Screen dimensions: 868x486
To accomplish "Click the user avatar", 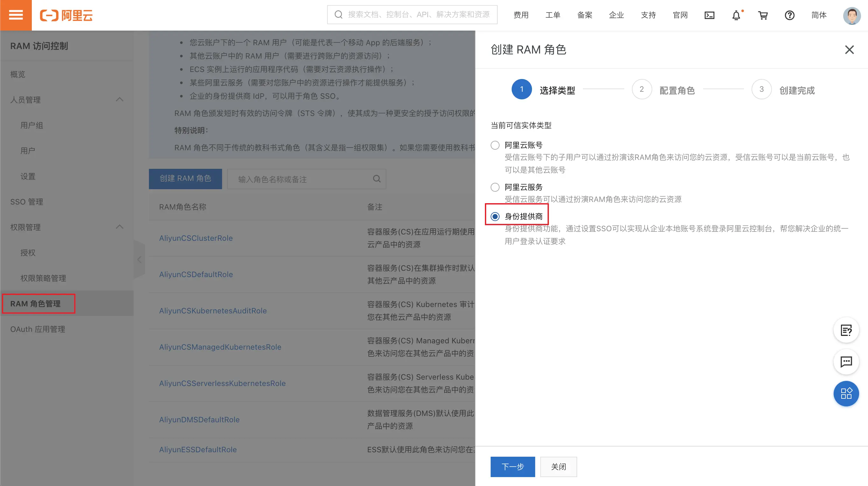I will pyautogui.click(x=851, y=15).
